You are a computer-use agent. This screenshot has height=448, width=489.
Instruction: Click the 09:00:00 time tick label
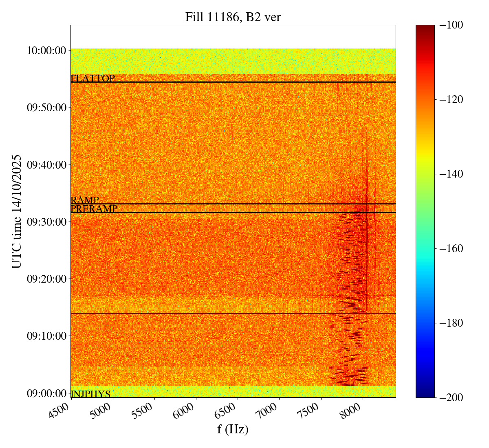point(46,393)
